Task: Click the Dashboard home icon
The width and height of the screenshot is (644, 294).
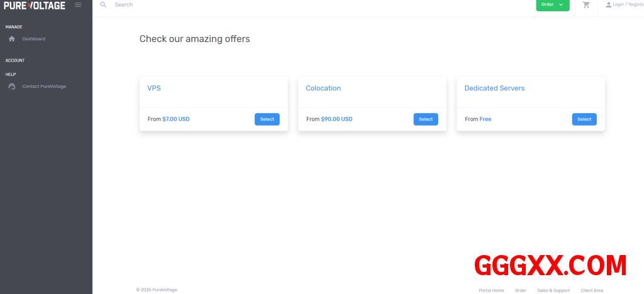Action: tap(12, 39)
